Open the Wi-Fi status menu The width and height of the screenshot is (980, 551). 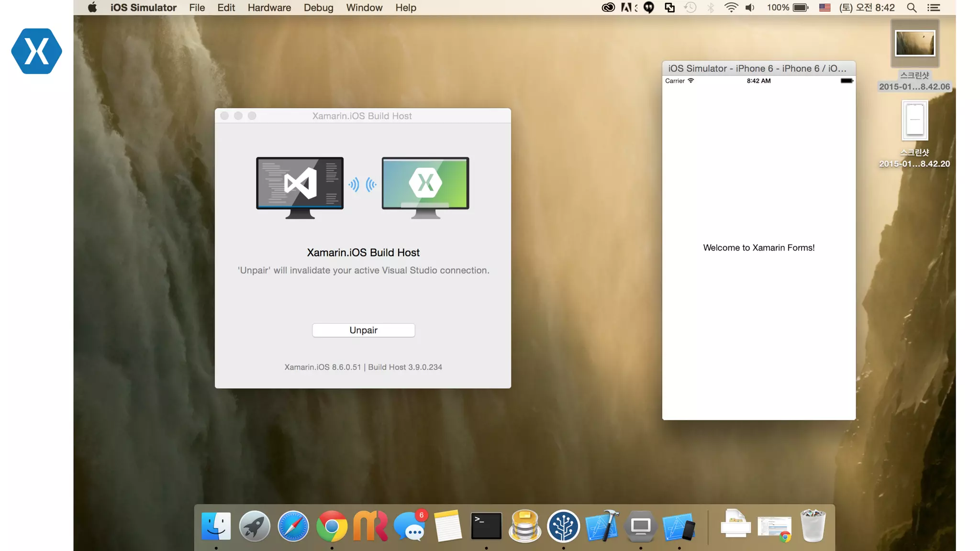point(731,8)
